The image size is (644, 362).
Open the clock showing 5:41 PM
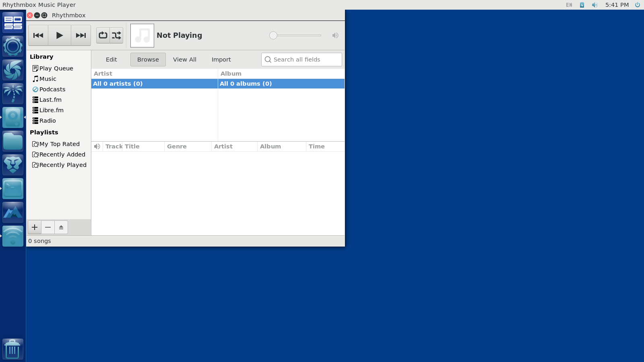click(617, 5)
